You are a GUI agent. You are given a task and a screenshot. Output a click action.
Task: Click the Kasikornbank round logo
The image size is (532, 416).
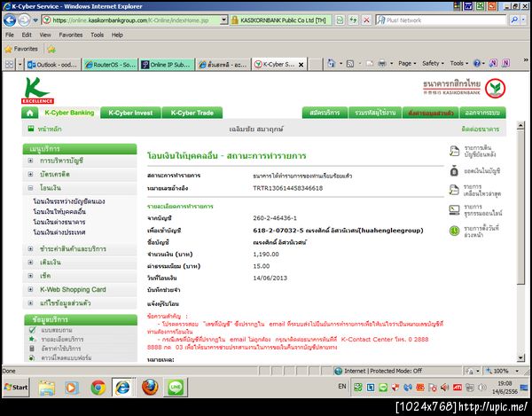pos(495,89)
